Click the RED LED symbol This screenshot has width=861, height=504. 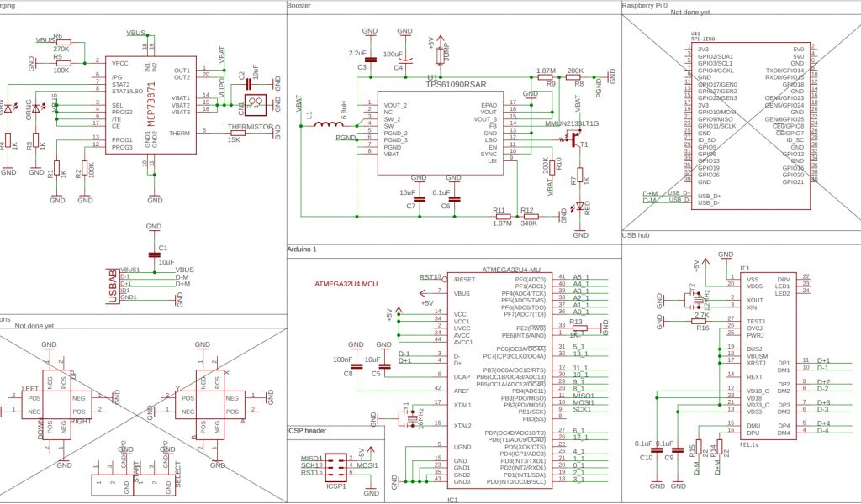pos(578,207)
